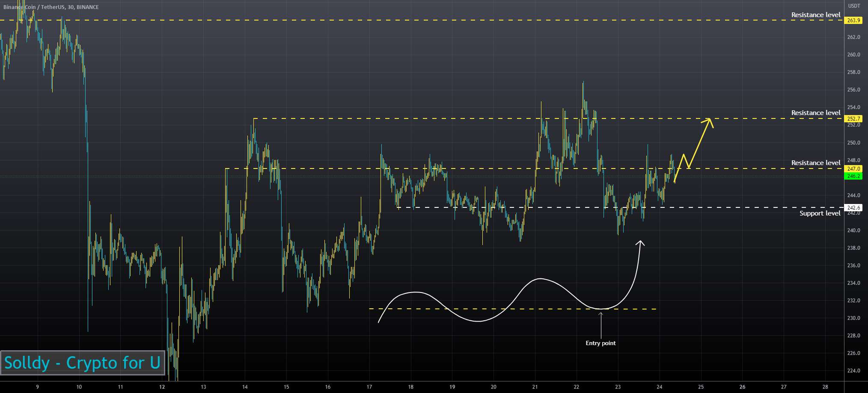The image size is (868, 393).
Task: Click the 228.0 value on price axis
Action: (x=853, y=336)
